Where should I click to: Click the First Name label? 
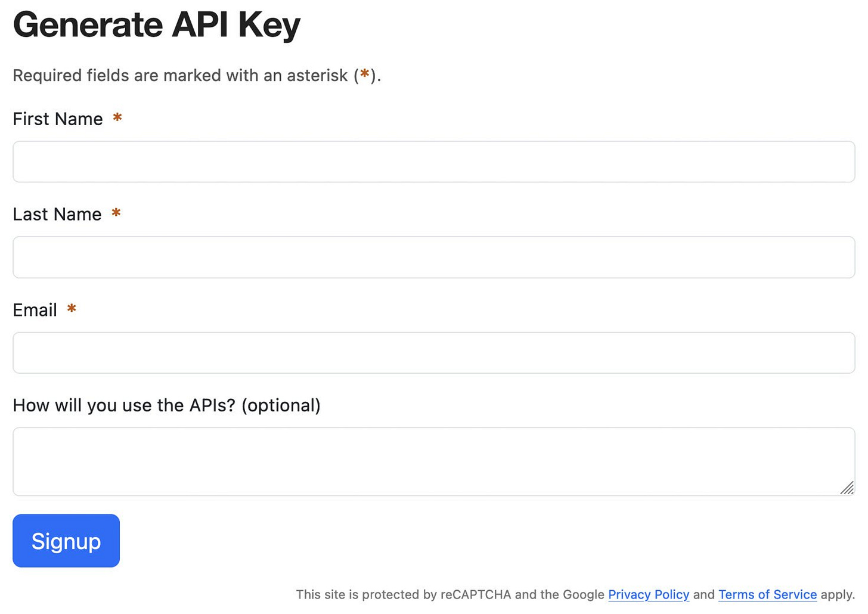click(x=57, y=119)
